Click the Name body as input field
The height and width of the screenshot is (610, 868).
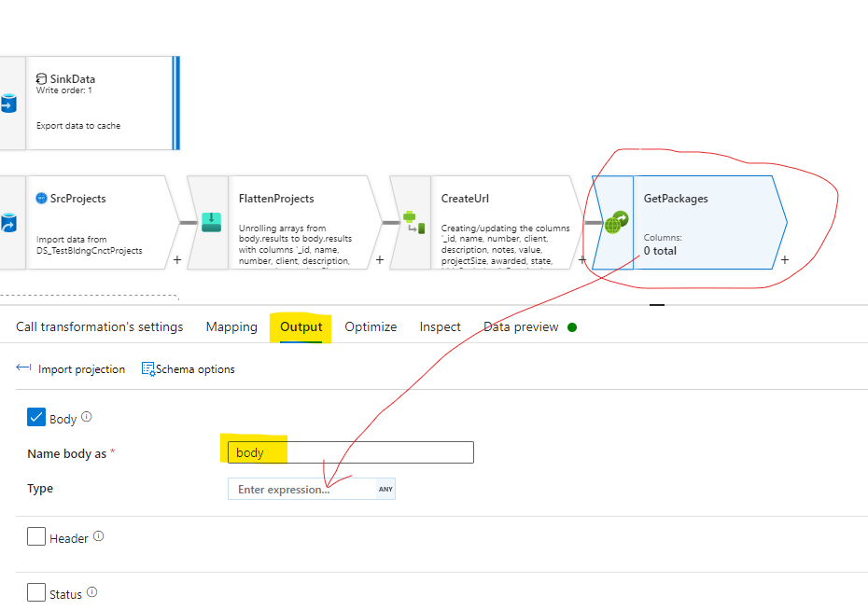(351, 452)
